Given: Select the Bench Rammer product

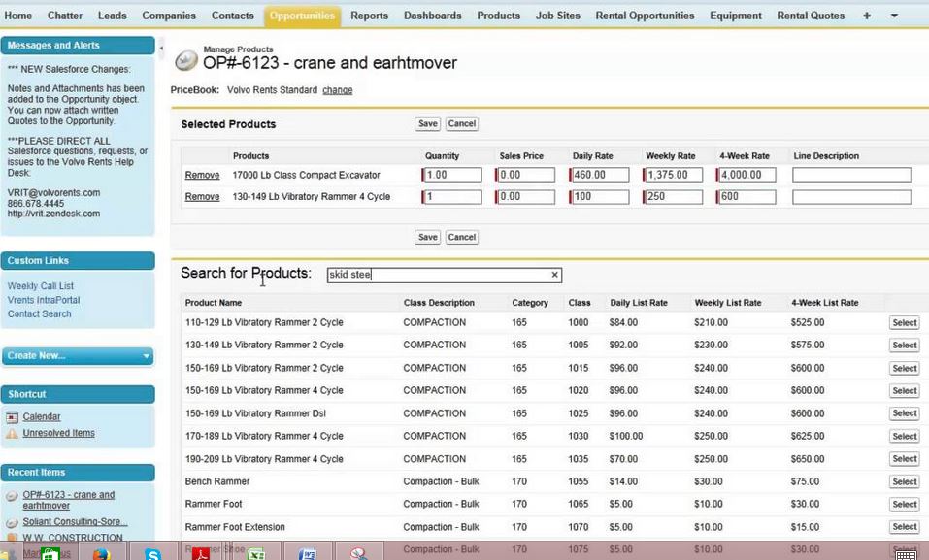Looking at the screenshot, I should pos(904,482).
